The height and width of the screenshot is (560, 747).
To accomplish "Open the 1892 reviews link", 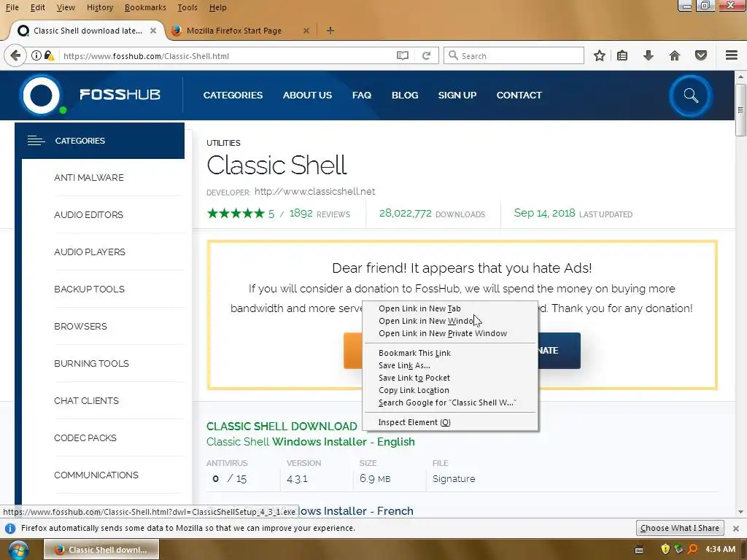I will point(320,214).
